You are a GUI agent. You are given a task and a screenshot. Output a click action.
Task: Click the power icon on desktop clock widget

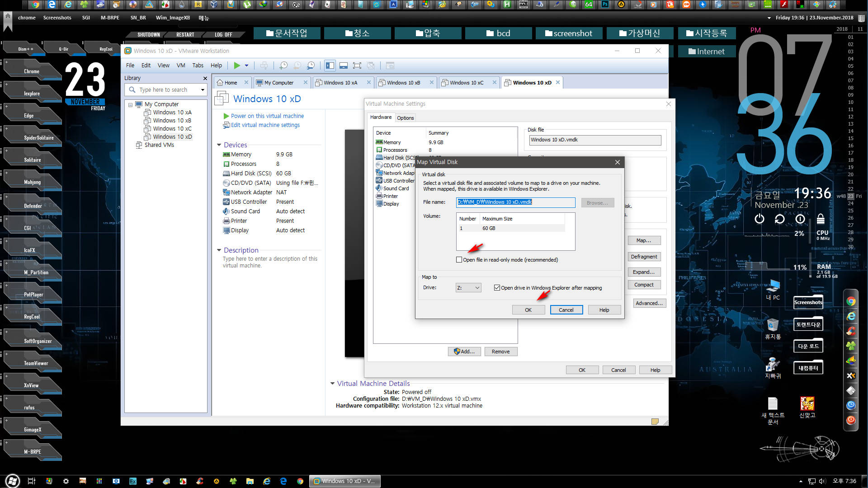coord(759,219)
